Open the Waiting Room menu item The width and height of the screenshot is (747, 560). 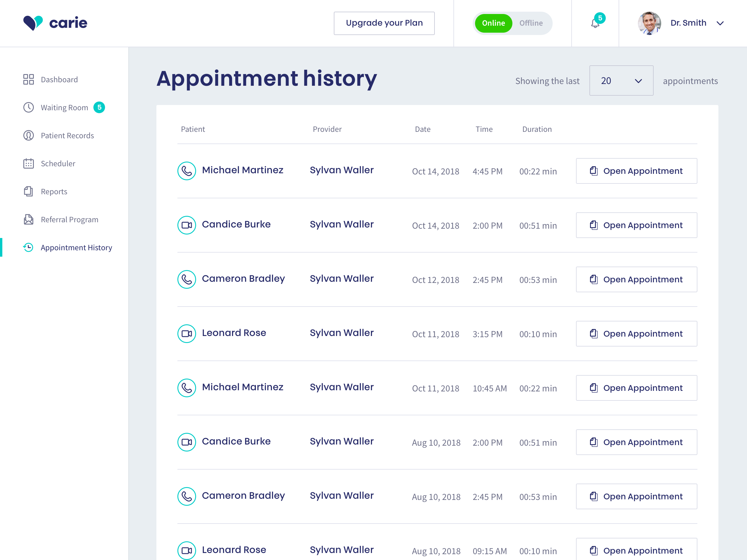[x=64, y=107]
